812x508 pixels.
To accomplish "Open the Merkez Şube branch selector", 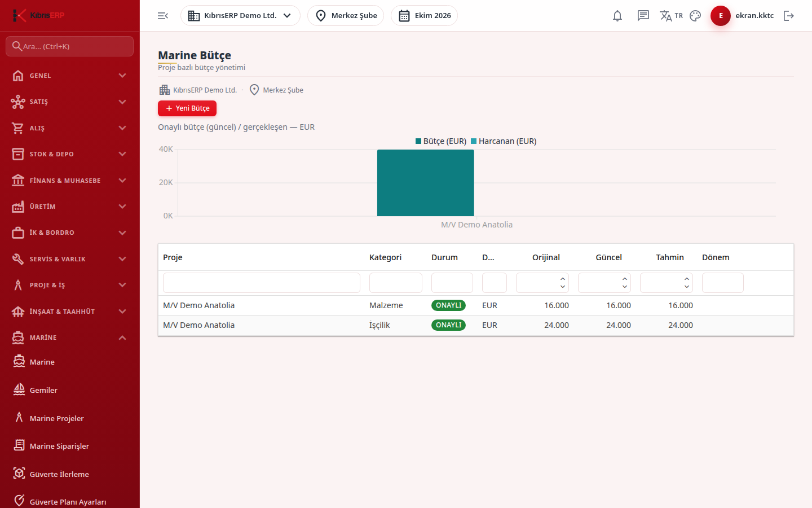I will pyautogui.click(x=346, y=16).
